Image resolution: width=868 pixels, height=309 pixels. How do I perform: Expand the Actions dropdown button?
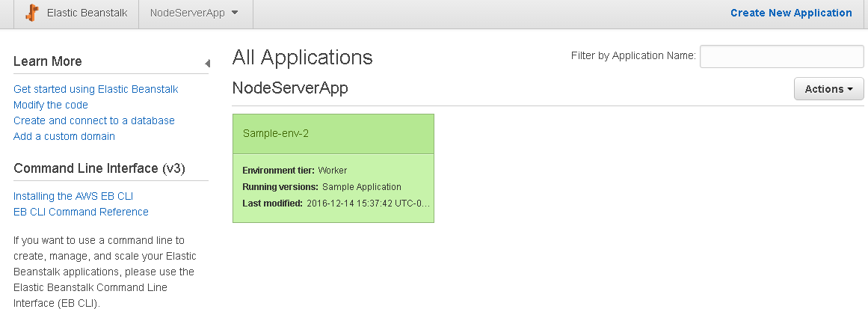click(x=828, y=88)
